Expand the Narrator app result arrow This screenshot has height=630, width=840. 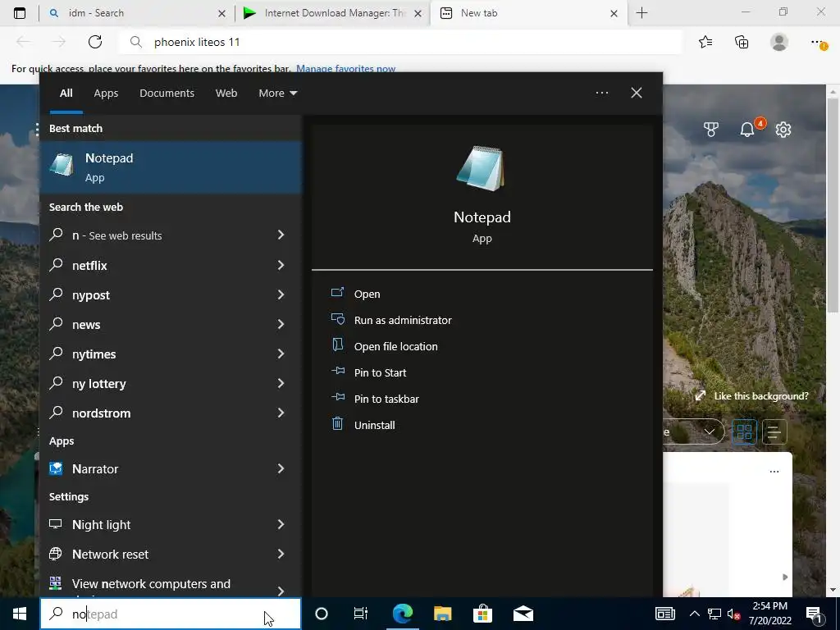(281, 468)
